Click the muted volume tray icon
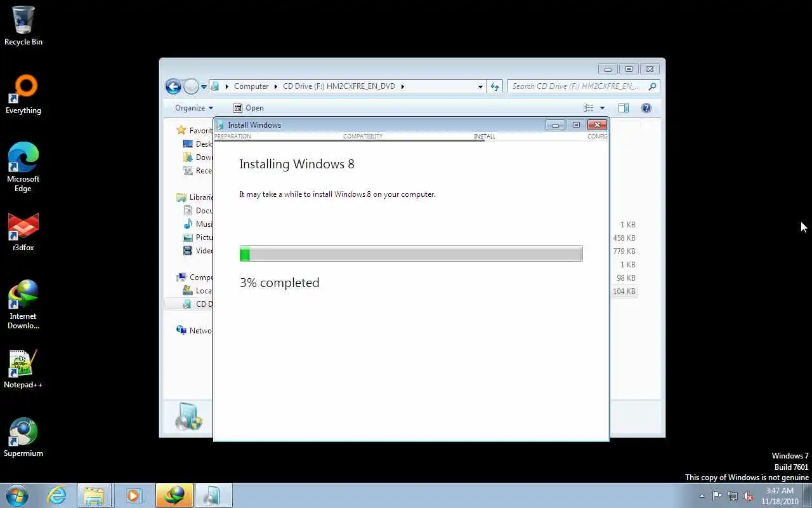 748,496
